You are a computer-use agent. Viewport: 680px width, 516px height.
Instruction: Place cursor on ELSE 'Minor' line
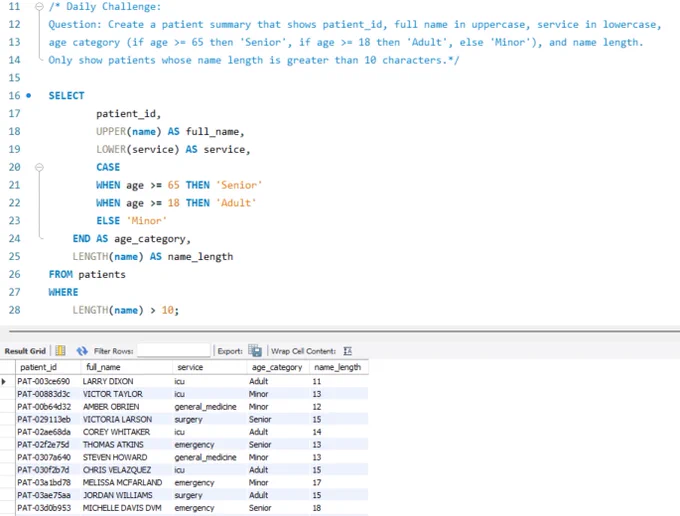coord(131,220)
